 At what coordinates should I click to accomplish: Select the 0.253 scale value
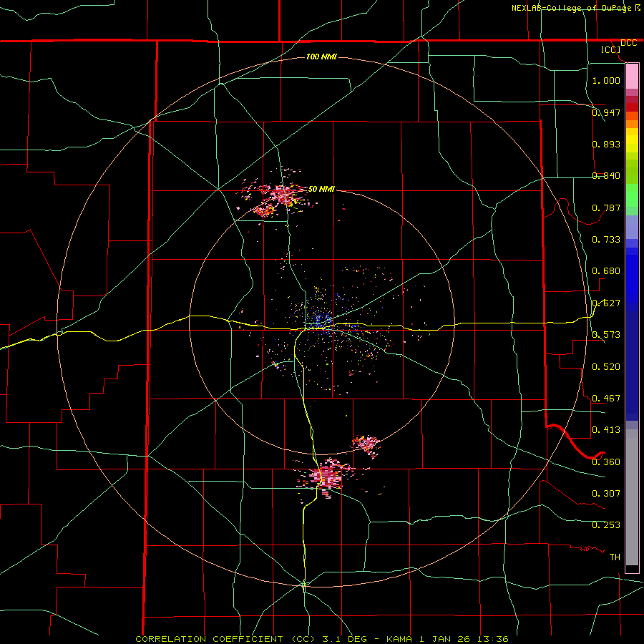(x=606, y=525)
